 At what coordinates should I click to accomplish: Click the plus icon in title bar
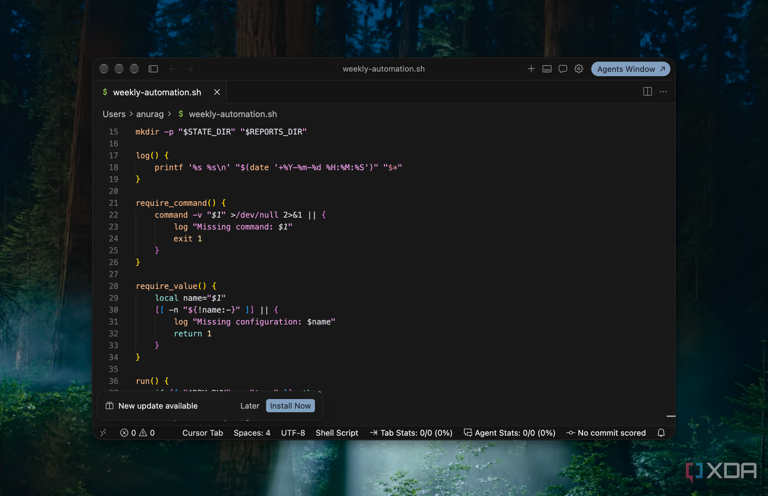(531, 69)
